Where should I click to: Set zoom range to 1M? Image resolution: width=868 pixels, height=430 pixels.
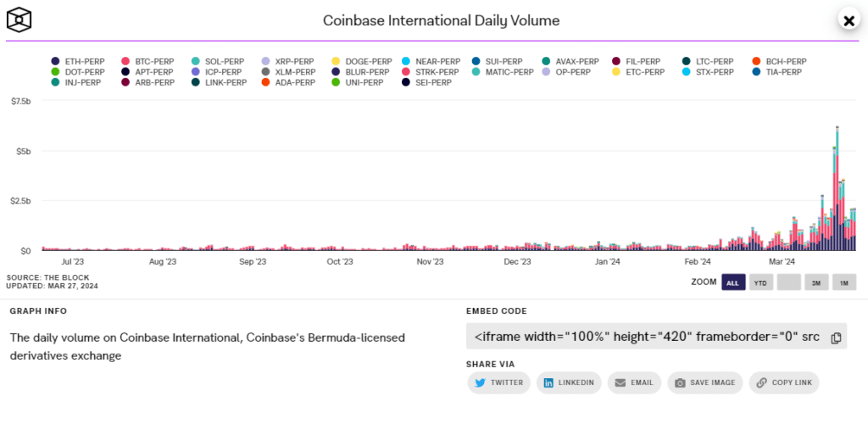[x=844, y=282]
